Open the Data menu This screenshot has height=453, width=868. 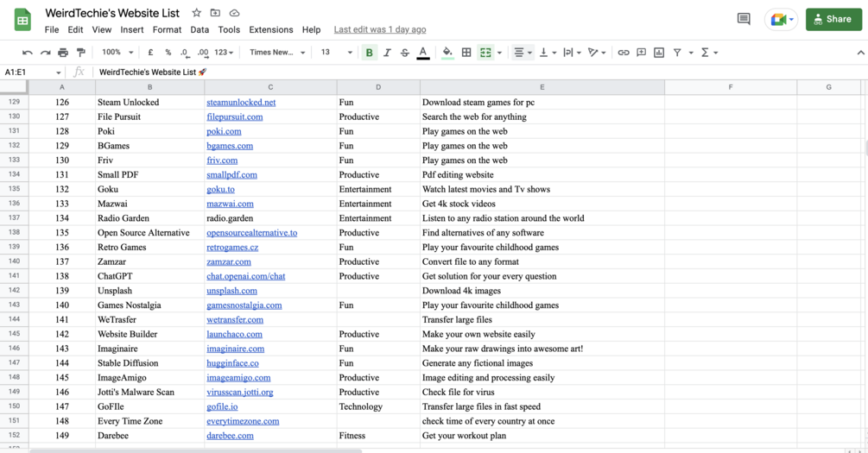point(200,30)
